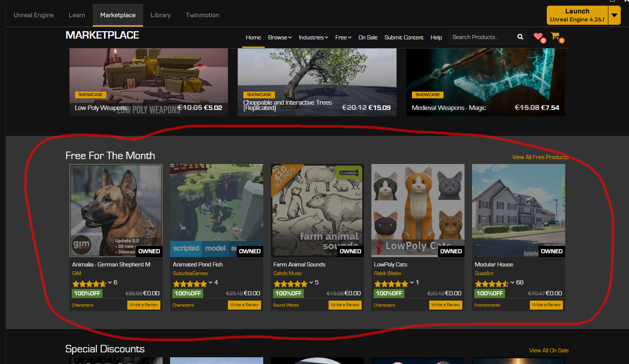Open the Help menu item
Image resolution: width=629 pixels, height=364 pixels.
pos(436,38)
